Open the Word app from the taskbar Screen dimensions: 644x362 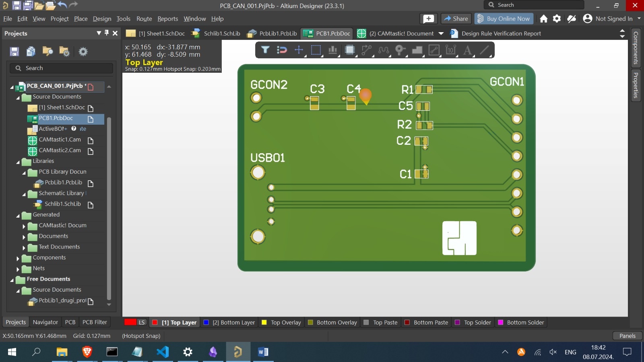point(264,352)
